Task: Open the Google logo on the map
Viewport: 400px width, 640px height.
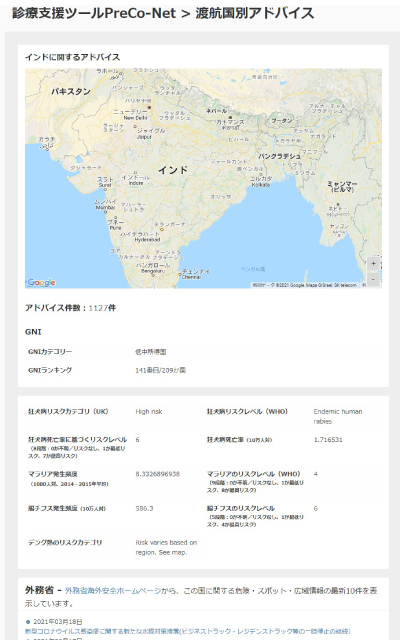Action: pyautogui.click(x=41, y=282)
